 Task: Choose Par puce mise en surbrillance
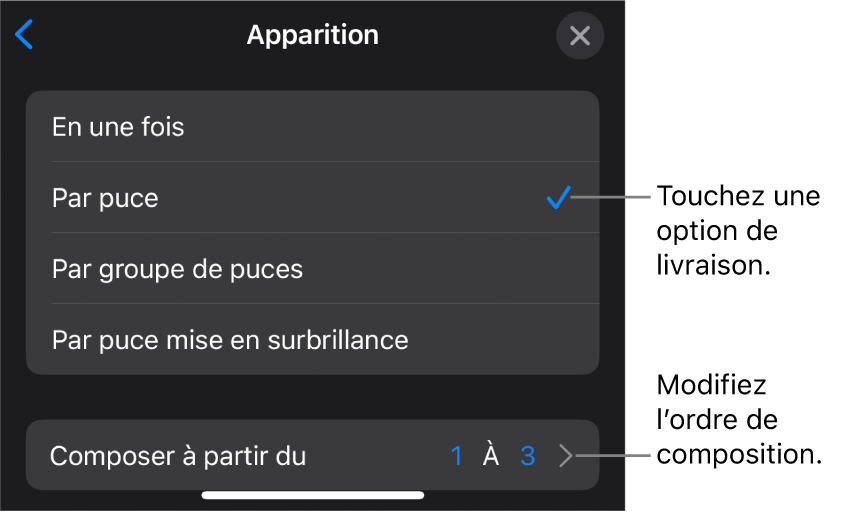[230, 340]
